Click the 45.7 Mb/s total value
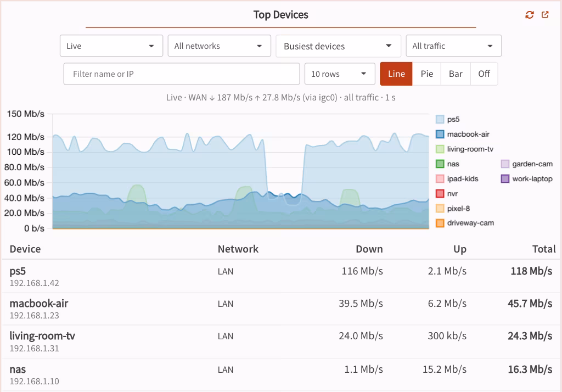This screenshot has height=392, width=562. pyautogui.click(x=530, y=304)
